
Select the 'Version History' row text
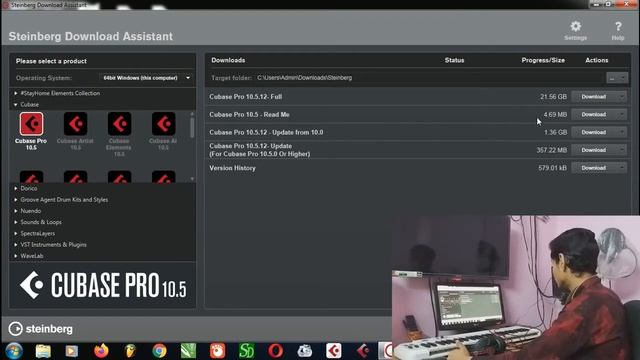233,168
